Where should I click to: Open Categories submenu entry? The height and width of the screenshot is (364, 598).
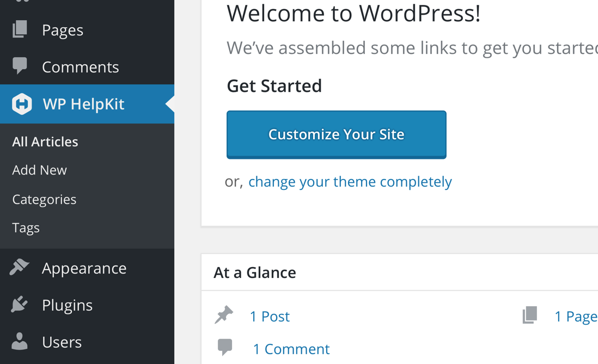44,199
